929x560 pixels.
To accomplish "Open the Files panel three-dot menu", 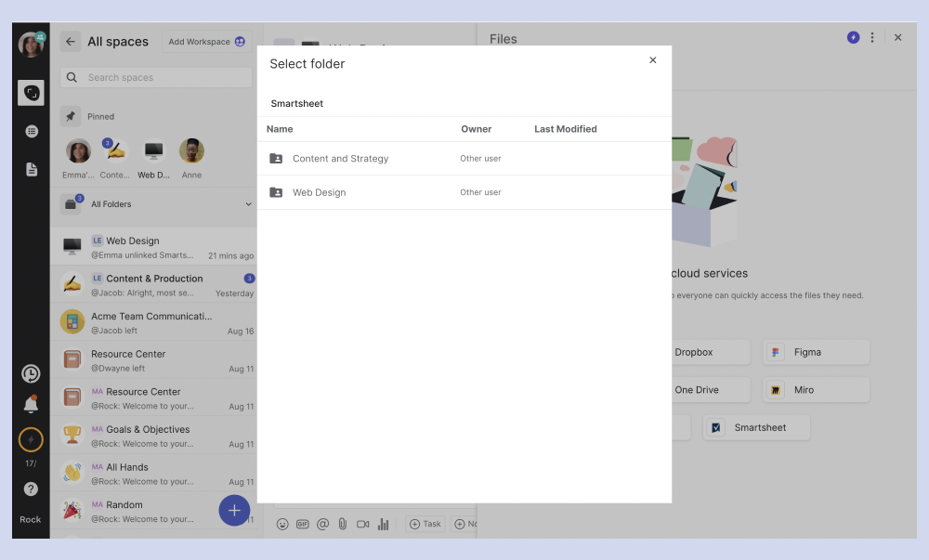I will (872, 38).
